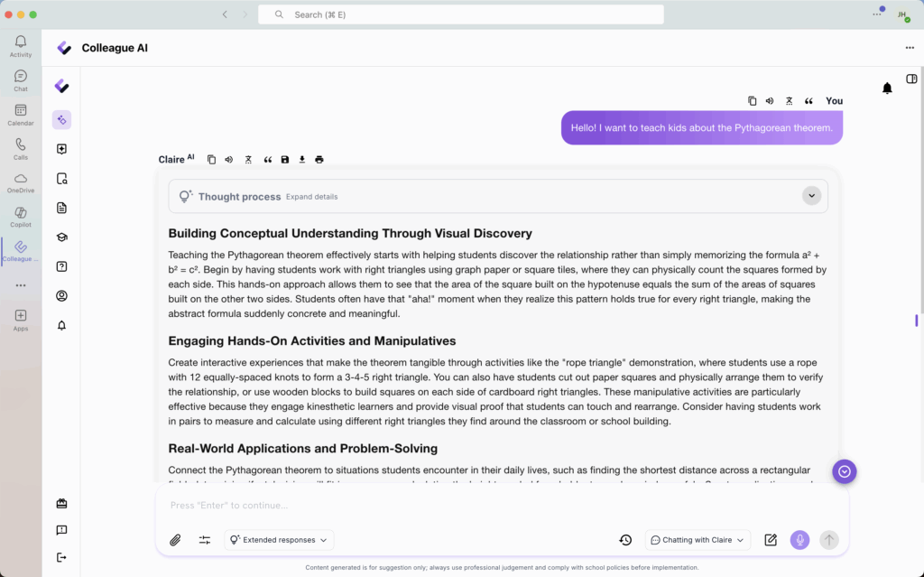This screenshot has width=924, height=577.
Task: Expand the Thought process details
Action: coord(811,196)
